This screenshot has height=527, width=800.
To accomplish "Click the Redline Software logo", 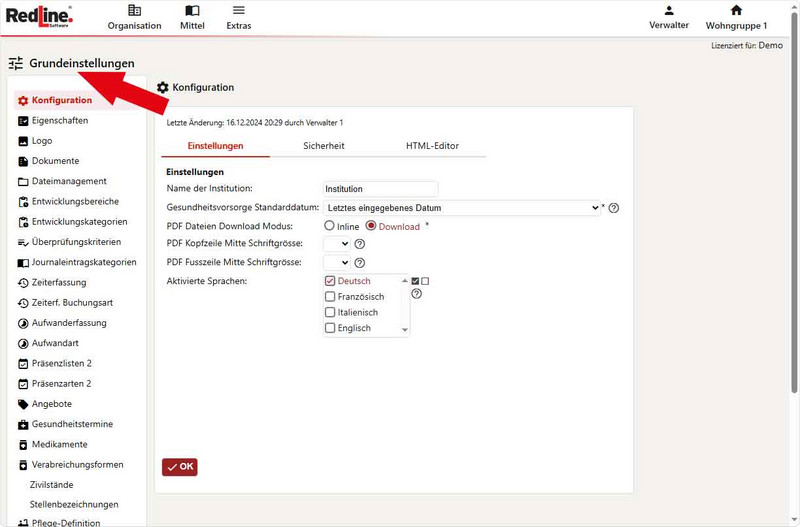I will [x=40, y=15].
